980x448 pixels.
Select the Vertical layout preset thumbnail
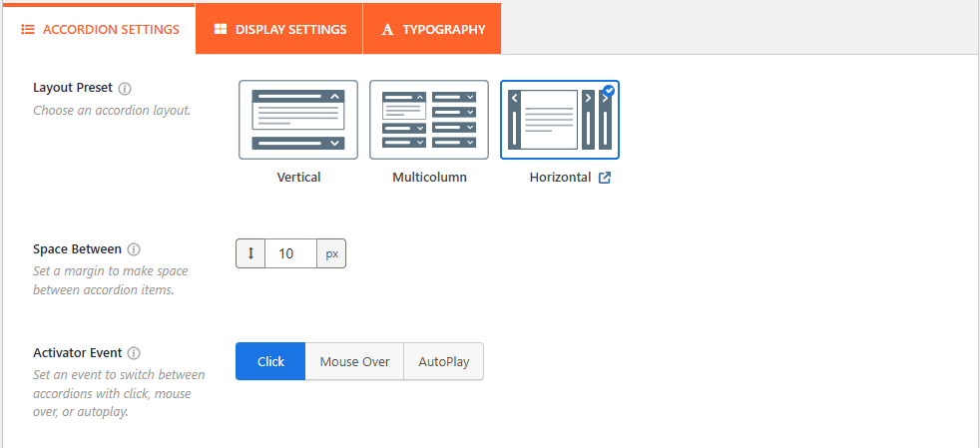tap(298, 120)
